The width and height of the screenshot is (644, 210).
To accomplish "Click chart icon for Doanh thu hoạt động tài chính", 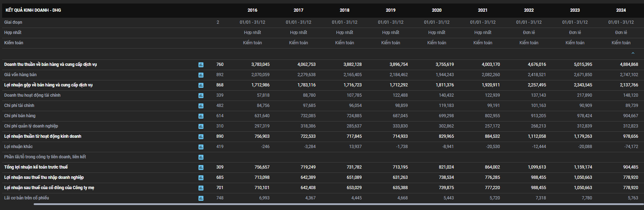I will point(201,96).
